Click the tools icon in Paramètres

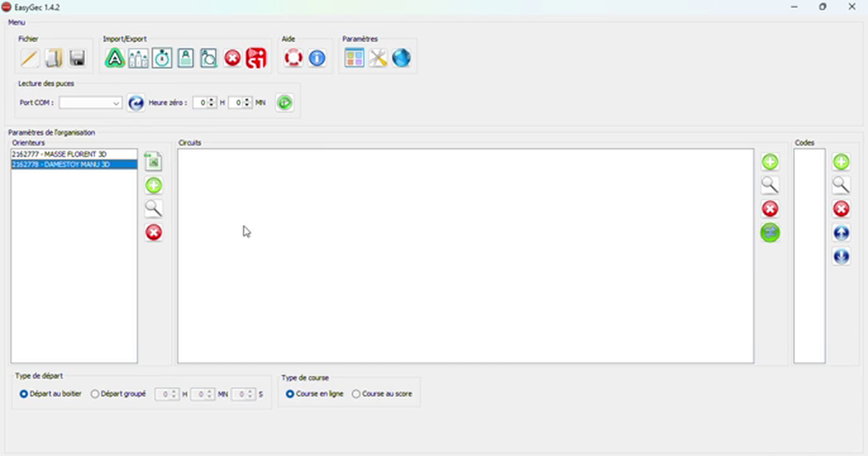click(x=378, y=58)
